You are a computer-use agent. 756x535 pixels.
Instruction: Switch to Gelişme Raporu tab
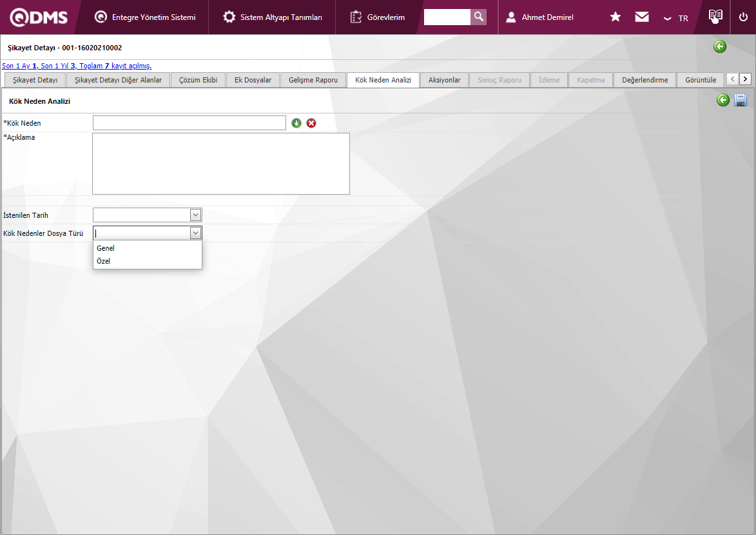pos(313,80)
